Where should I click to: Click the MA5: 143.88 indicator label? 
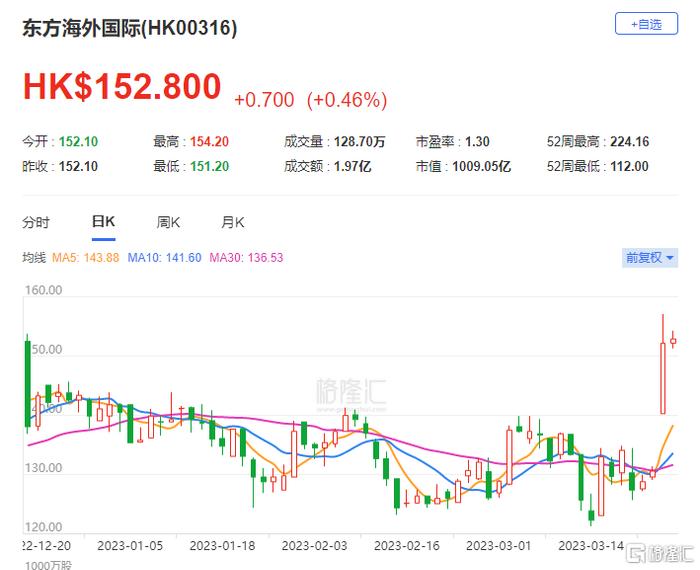(x=85, y=258)
